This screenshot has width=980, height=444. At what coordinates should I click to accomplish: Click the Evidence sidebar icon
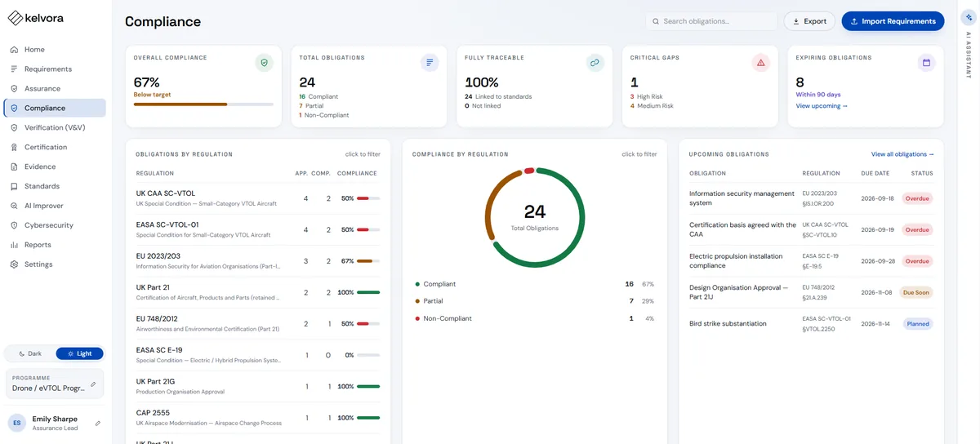point(15,166)
